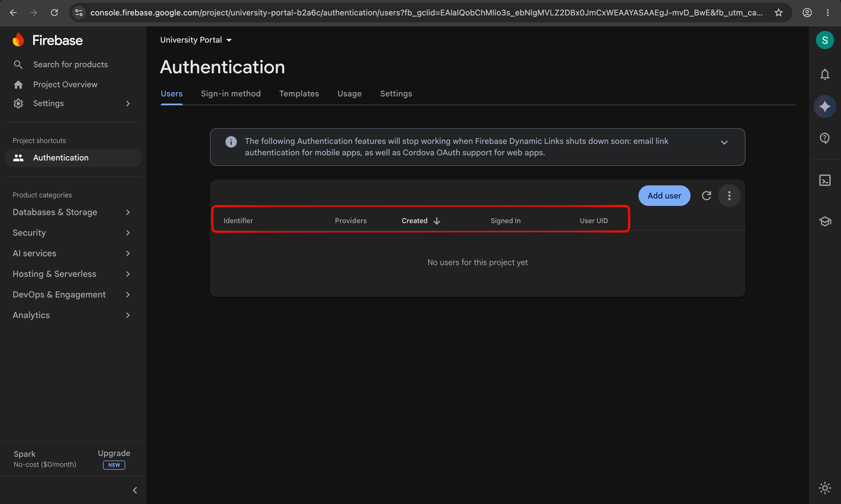The image size is (841, 504).
Task: Open the University Portal project dropdown
Action: [196, 40]
